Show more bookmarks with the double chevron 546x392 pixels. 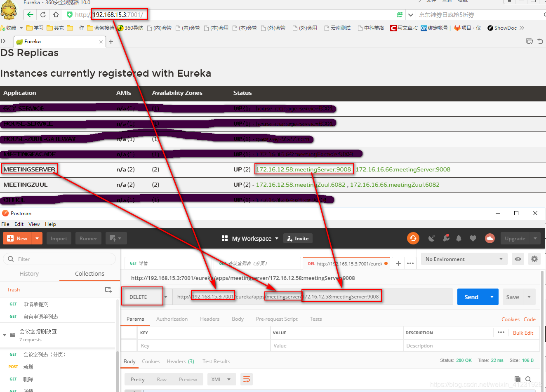click(x=522, y=28)
